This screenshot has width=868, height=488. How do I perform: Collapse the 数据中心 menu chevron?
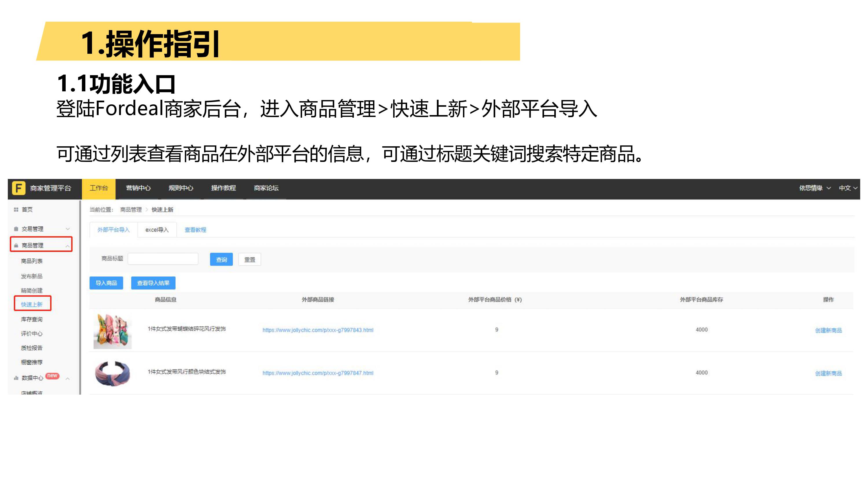68,378
